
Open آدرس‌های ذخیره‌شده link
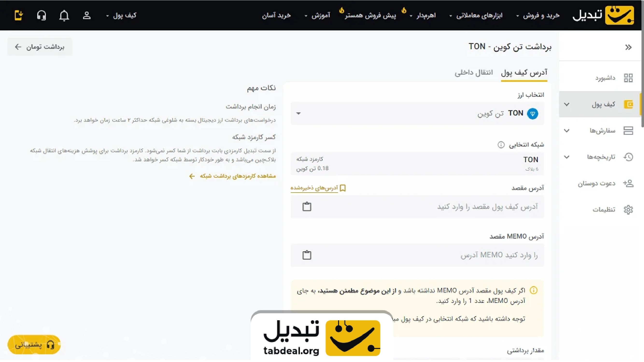(314, 188)
